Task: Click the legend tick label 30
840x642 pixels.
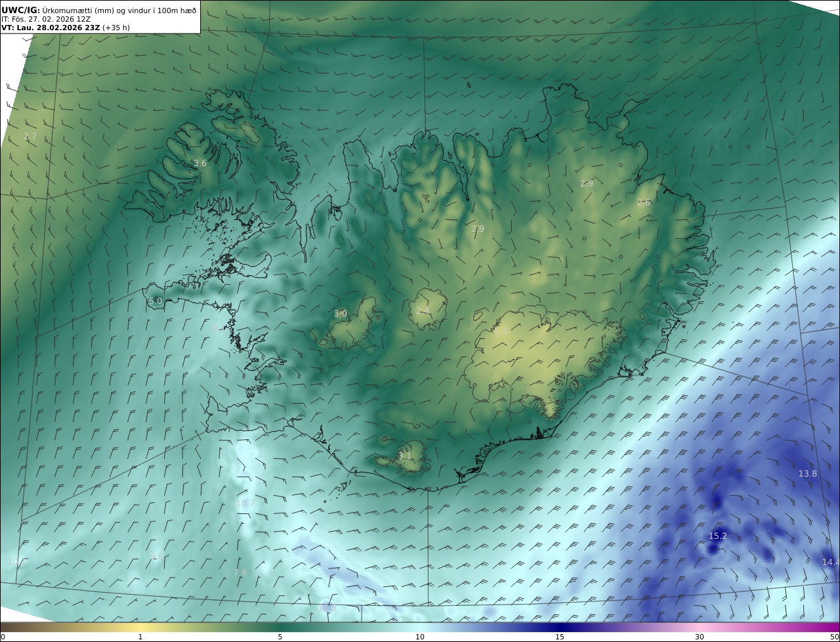Action: coord(700,637)
